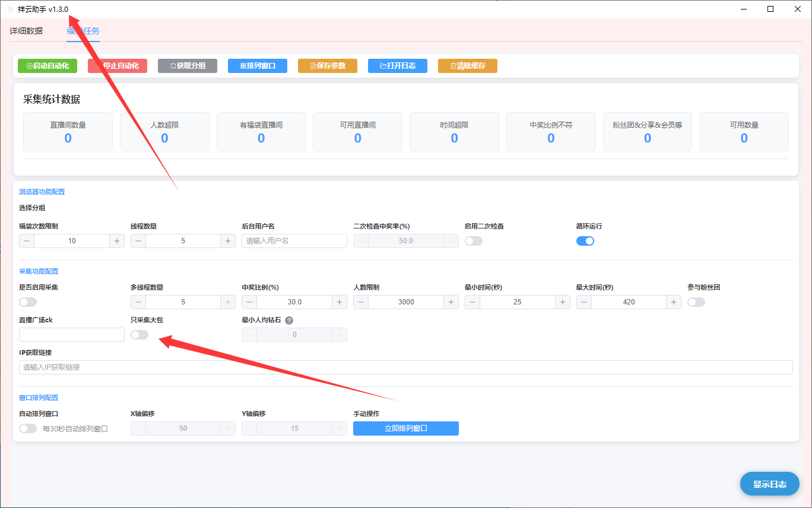Open the log via 打开日志

click(398, 66)
